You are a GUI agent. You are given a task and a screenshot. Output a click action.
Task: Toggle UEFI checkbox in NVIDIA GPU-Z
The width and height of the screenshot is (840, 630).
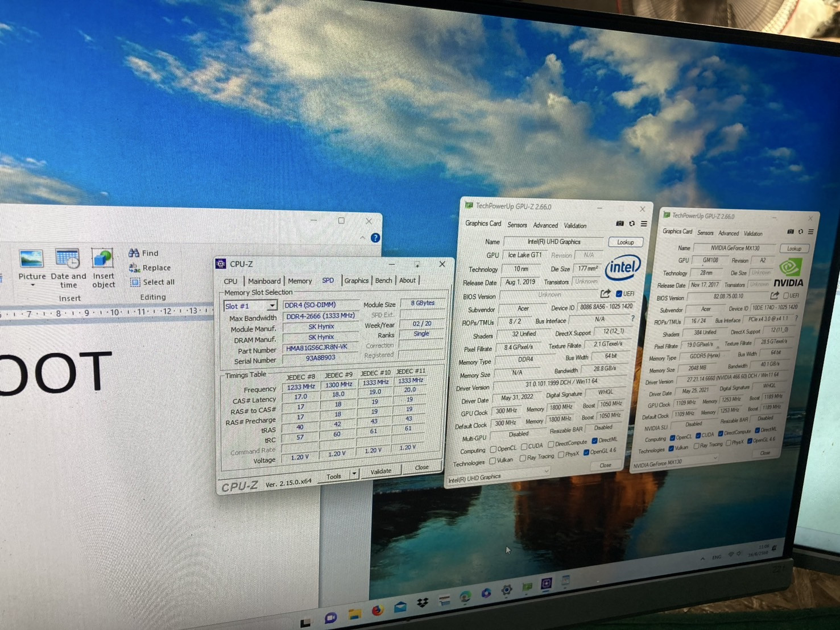[785, 296]
